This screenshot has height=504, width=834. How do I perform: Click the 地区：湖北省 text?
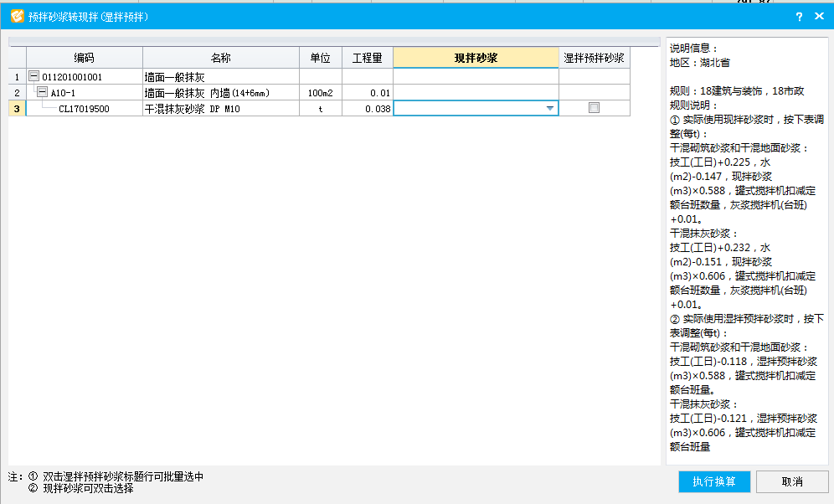tap(699, 63)
